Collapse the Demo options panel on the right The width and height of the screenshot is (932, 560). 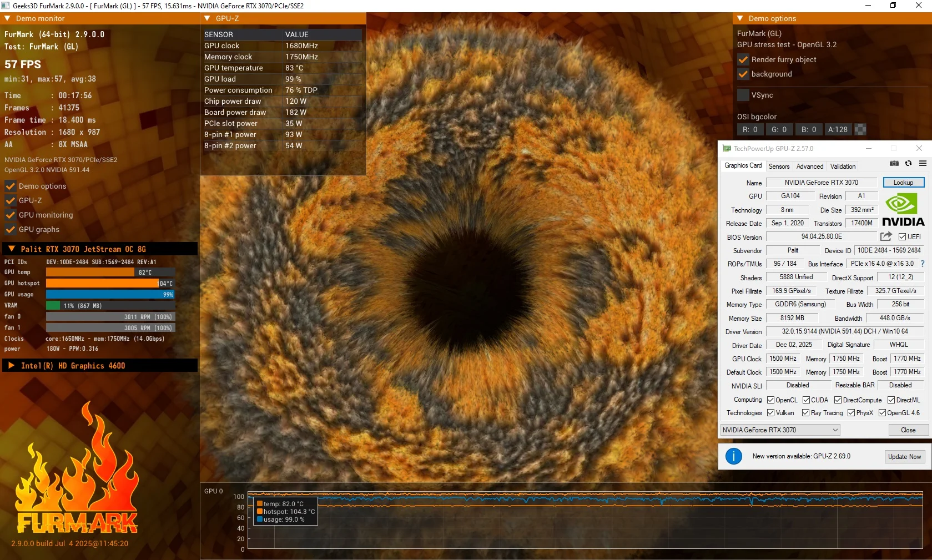coord(740,18)
